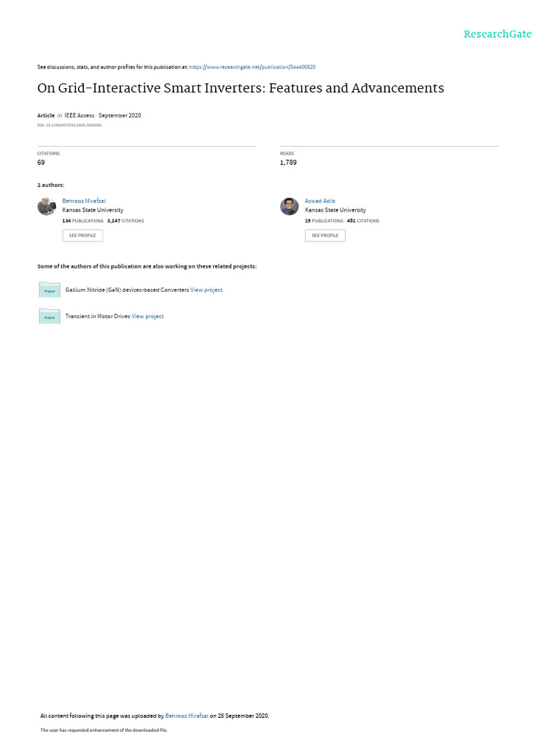Open View project link for GaN Converters

(x=206, y=290)
